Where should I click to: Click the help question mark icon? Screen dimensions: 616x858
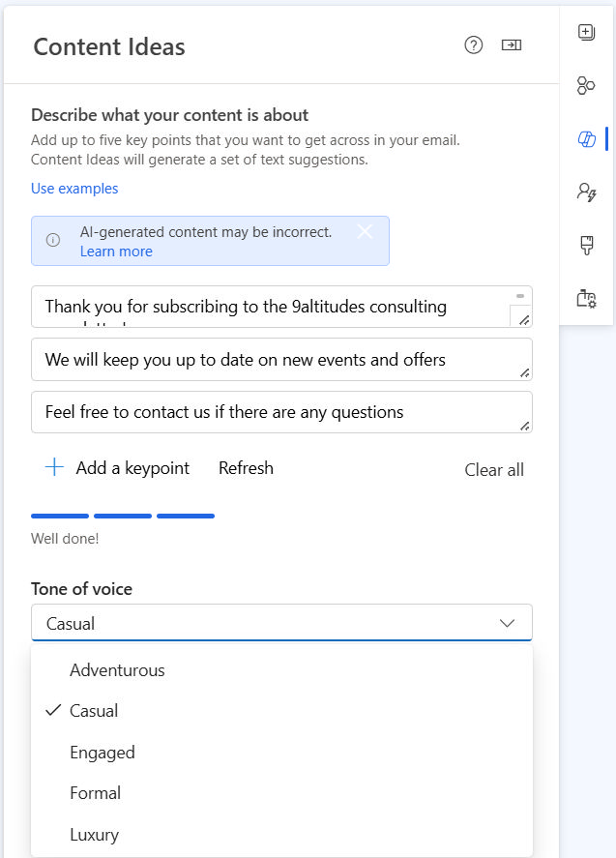point(473,44)
